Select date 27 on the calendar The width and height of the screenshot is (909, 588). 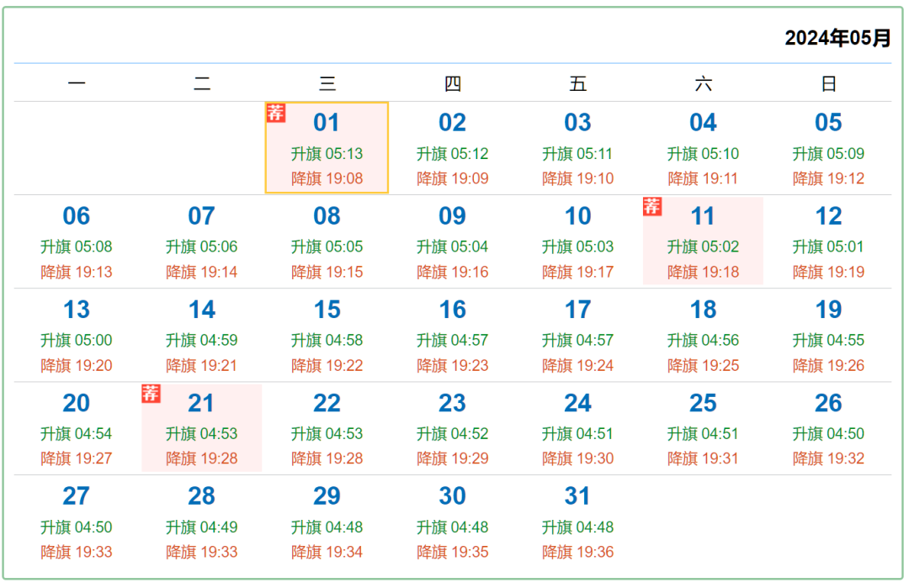click(76, 496)
